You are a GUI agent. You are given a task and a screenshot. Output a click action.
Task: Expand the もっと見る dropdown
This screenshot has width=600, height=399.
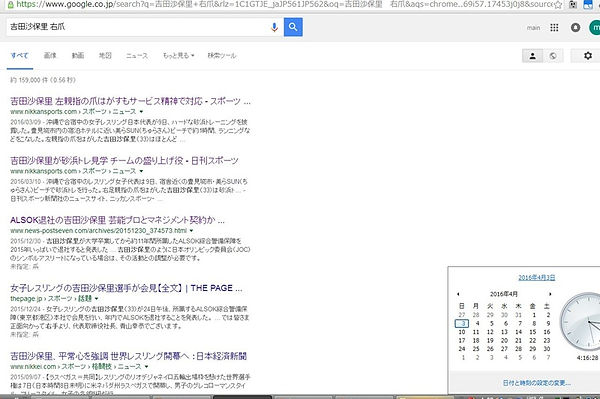coord(179,55)
